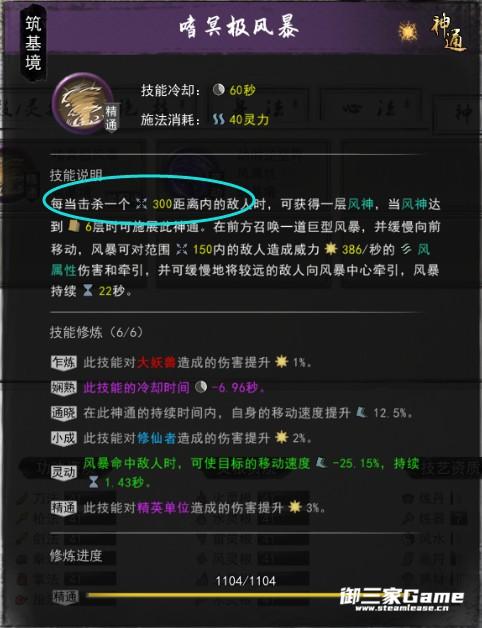This screenshot has width=482, height=628.
Task: Click the 精英单位 highlighted keyword
Action: pos(163,508)
